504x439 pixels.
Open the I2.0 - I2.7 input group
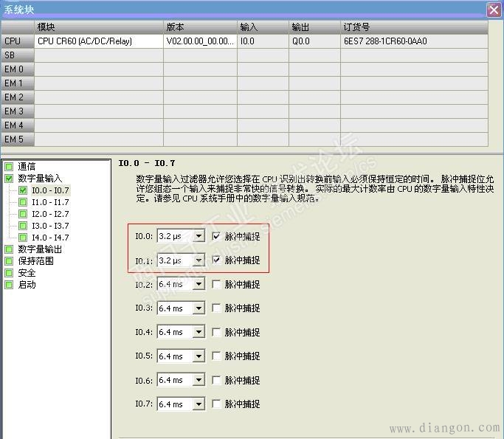[x=50, y=214]
